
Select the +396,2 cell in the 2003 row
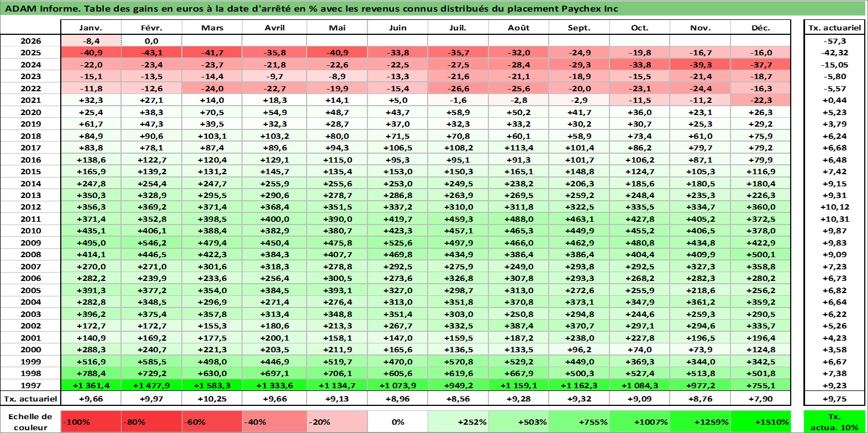(x=91, y=314)
